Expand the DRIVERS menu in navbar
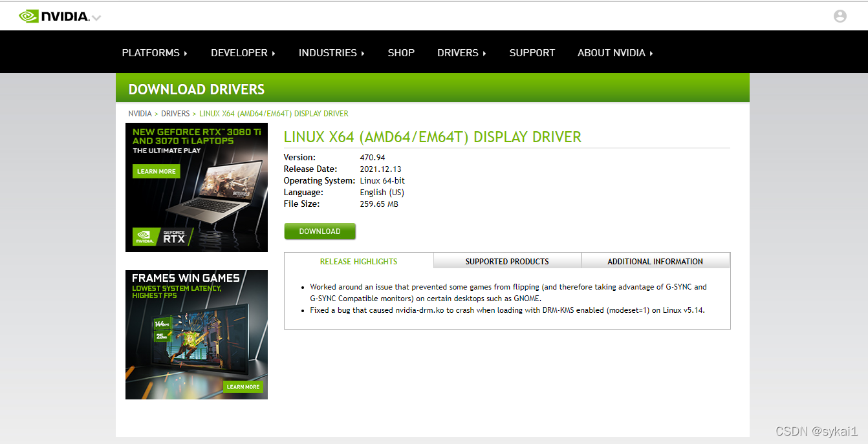868x444 pixels. 462,53
